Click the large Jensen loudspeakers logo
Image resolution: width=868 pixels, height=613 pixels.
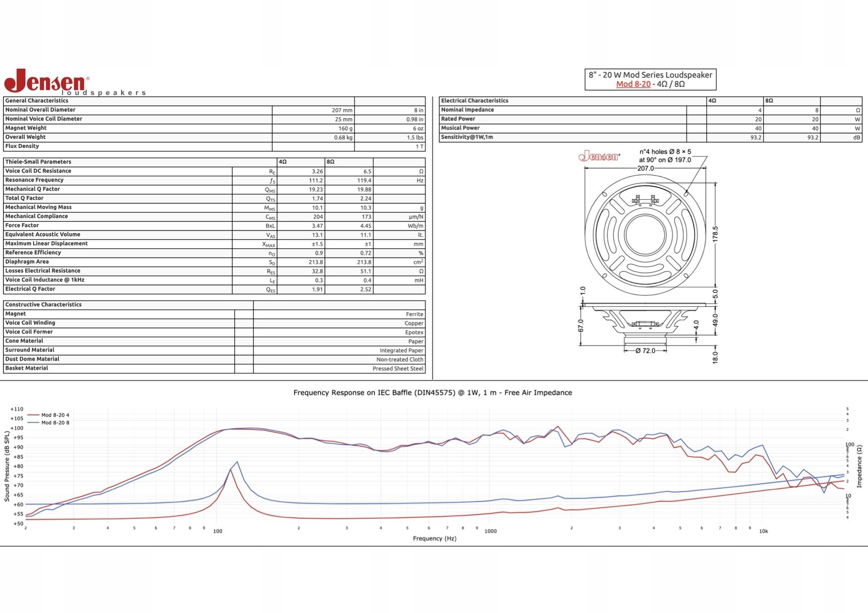coord(75,82)
